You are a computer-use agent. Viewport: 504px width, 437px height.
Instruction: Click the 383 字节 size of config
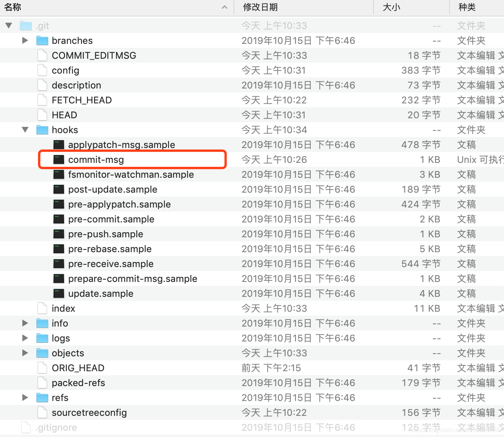pyautogui.click(x=421, y=70)
